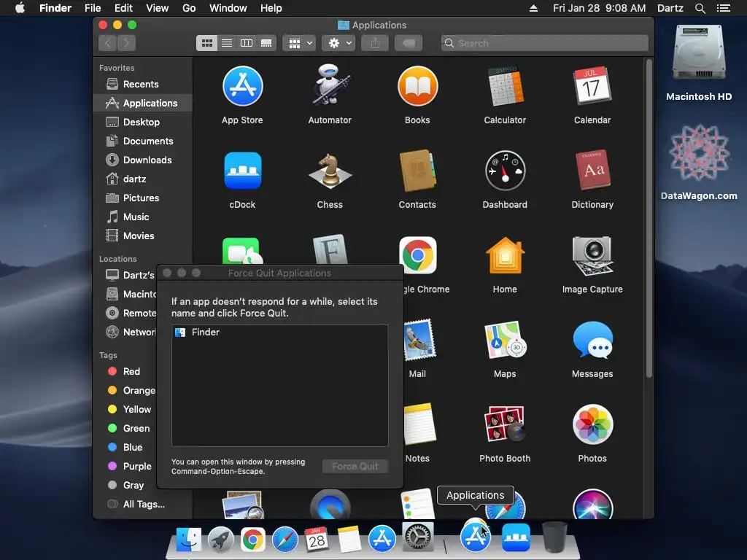
Task: Open the Home app icon
Action: point(505,256)
